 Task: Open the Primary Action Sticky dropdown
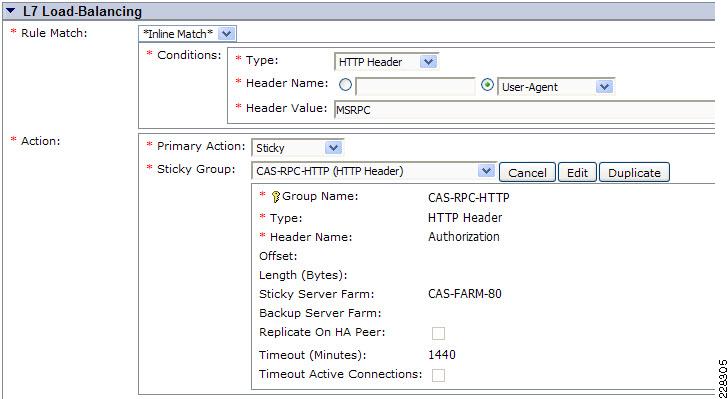297,148
